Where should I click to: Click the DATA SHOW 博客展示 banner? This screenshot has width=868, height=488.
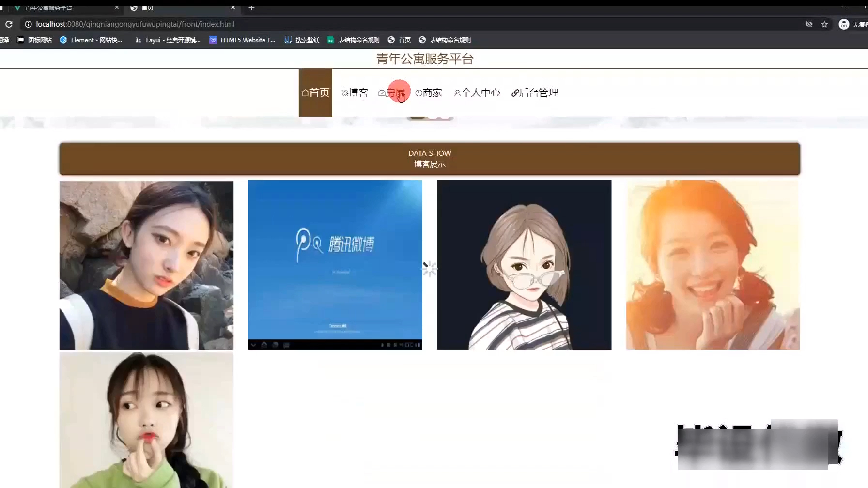coord(430,159)
